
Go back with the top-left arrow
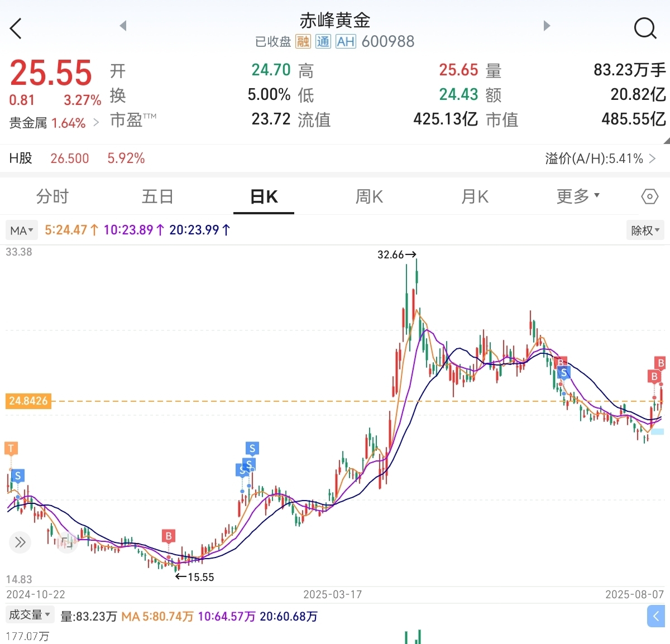point(16,28)
